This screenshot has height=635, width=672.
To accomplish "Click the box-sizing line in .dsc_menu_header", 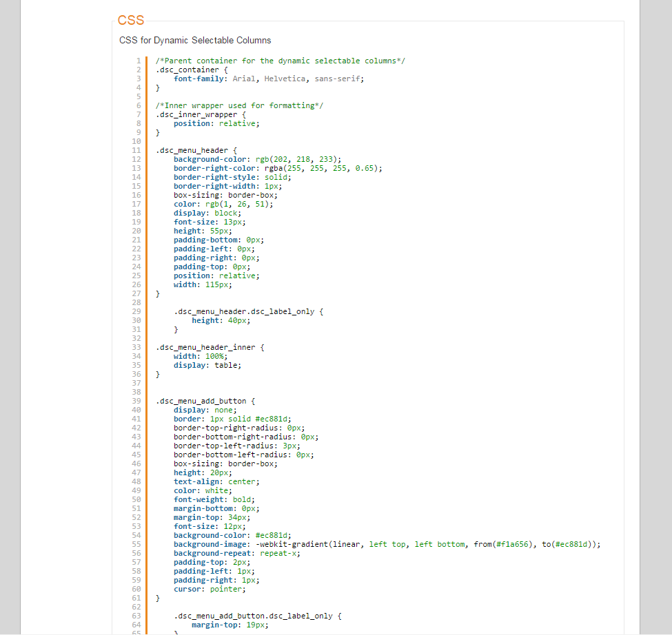I will point(225,195).
